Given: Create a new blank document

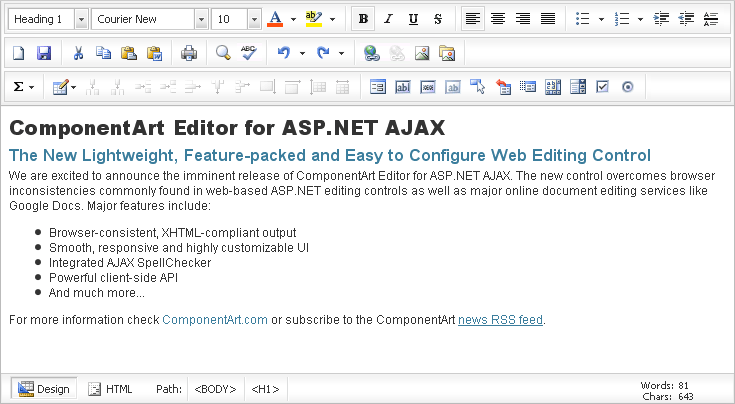Looking at the screenshot, I should 19,53.
